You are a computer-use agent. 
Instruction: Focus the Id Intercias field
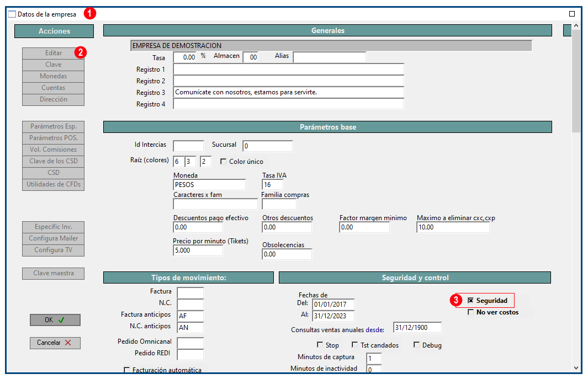click(x=188, y=146)
